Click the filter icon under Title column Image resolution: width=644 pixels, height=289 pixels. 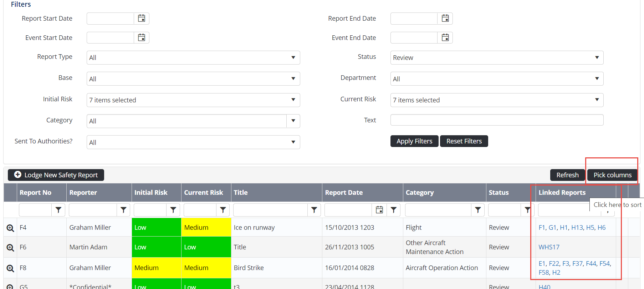(x=314, y=210)
